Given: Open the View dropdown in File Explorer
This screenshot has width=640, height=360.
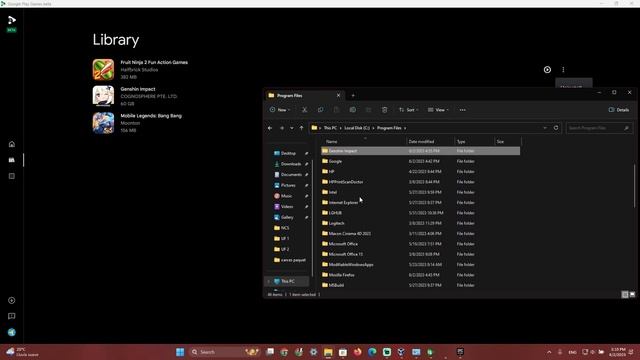Looking at the screenshot, I should 438,110.
